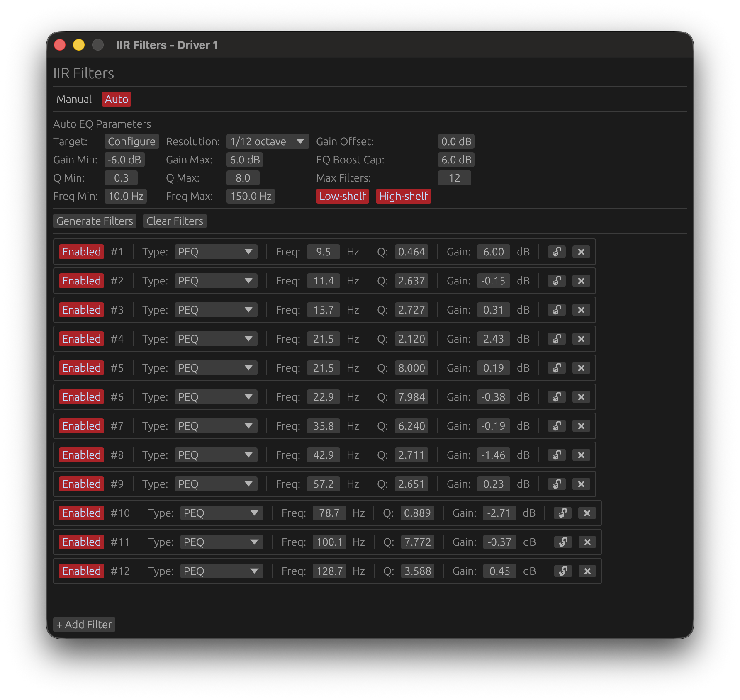
Task: Click the padlock icon on filter #4
Action: click(557, 339)
